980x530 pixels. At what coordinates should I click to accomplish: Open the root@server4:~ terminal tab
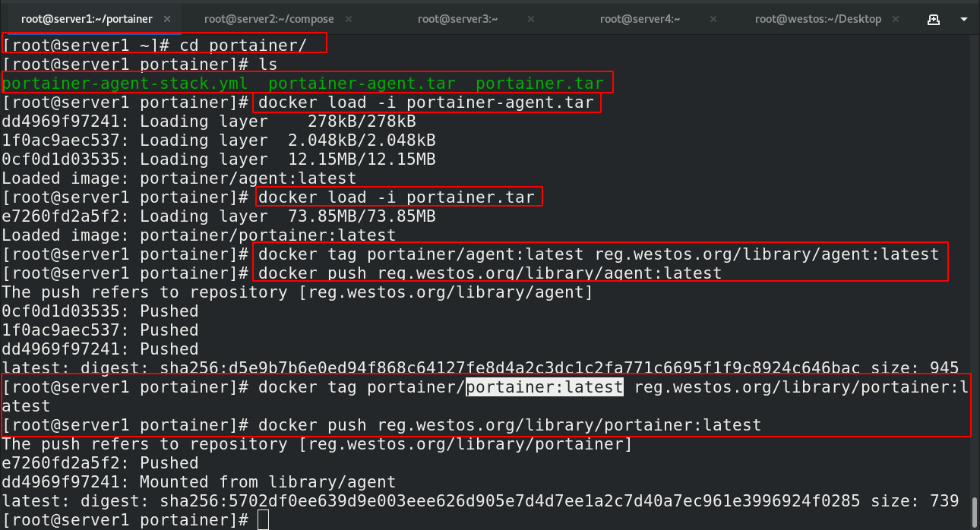[x=640, y=18]
